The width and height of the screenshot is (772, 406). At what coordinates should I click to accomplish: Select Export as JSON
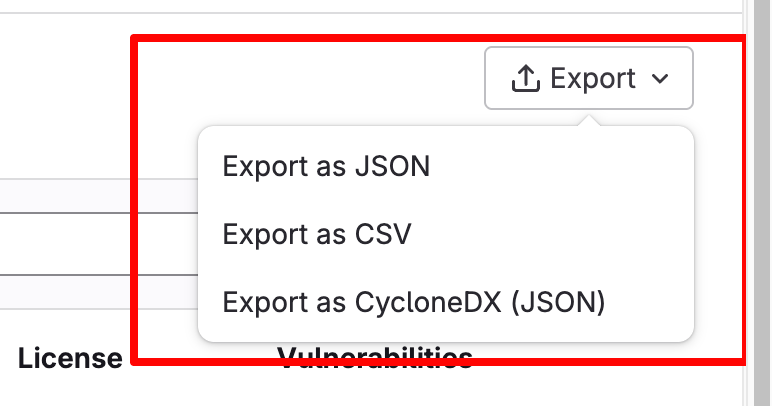tap(326, 166)
